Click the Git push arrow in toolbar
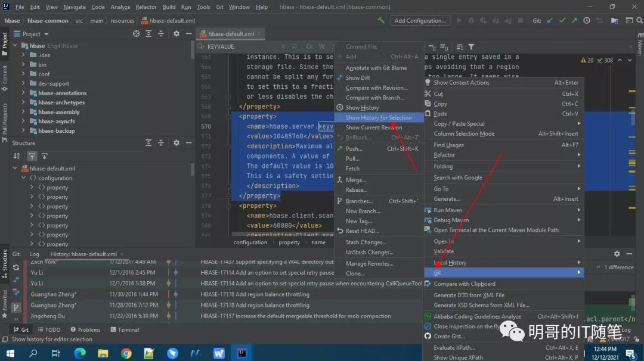This screenshot has height=361, width=644. point(574,20)
